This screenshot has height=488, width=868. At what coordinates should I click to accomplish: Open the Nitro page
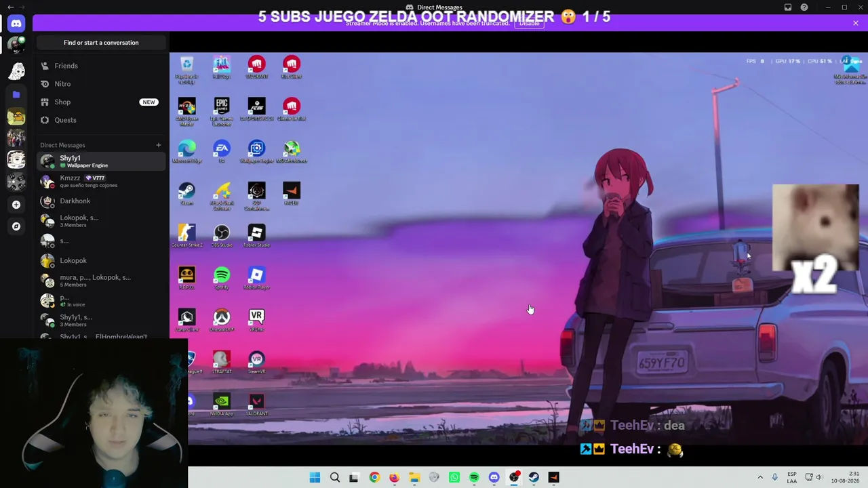click(101, 84)
